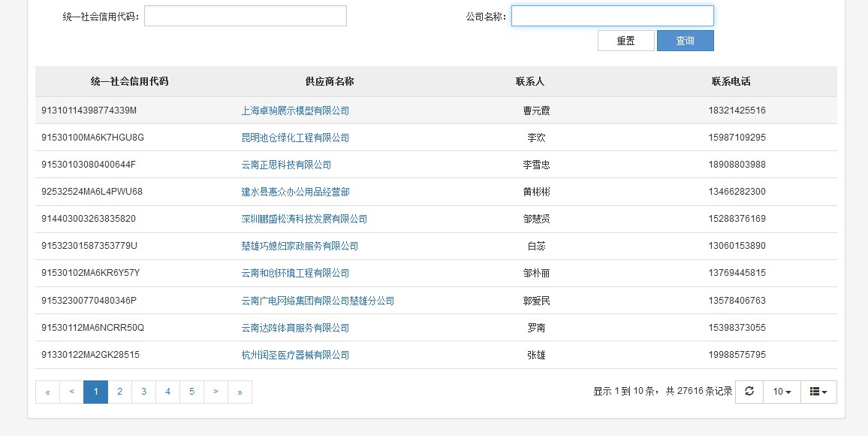Open 昆明池仓绿化工程有限公司 supplier link
This screenshot has height=436, width=868.
(295, 138)
